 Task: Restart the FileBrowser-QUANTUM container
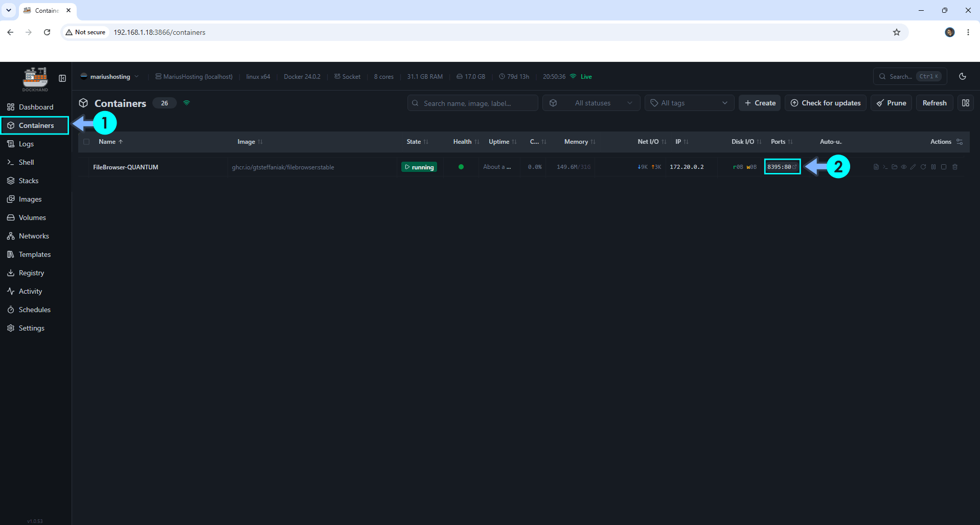923,167
